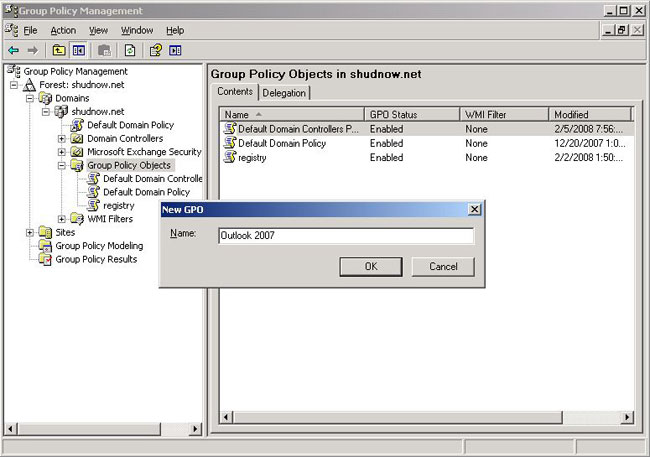Expand the Domain Controllers tree node

pos(62,138)
